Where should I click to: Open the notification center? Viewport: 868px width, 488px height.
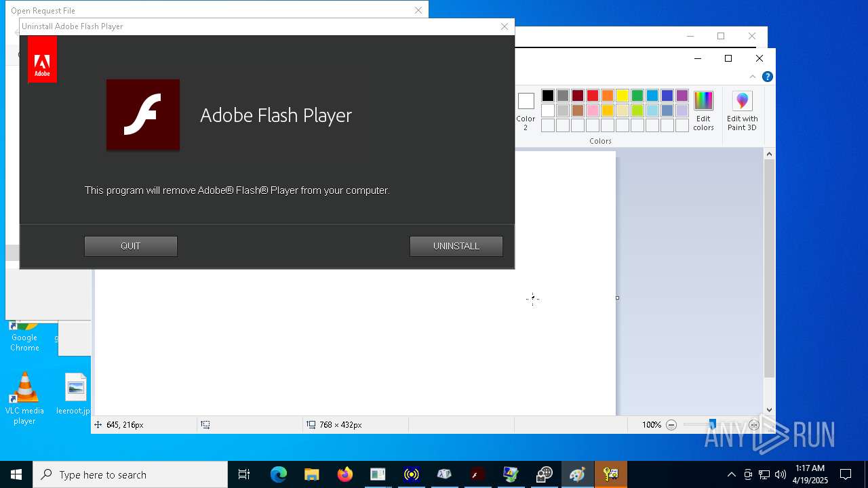(x=846, y=474)
